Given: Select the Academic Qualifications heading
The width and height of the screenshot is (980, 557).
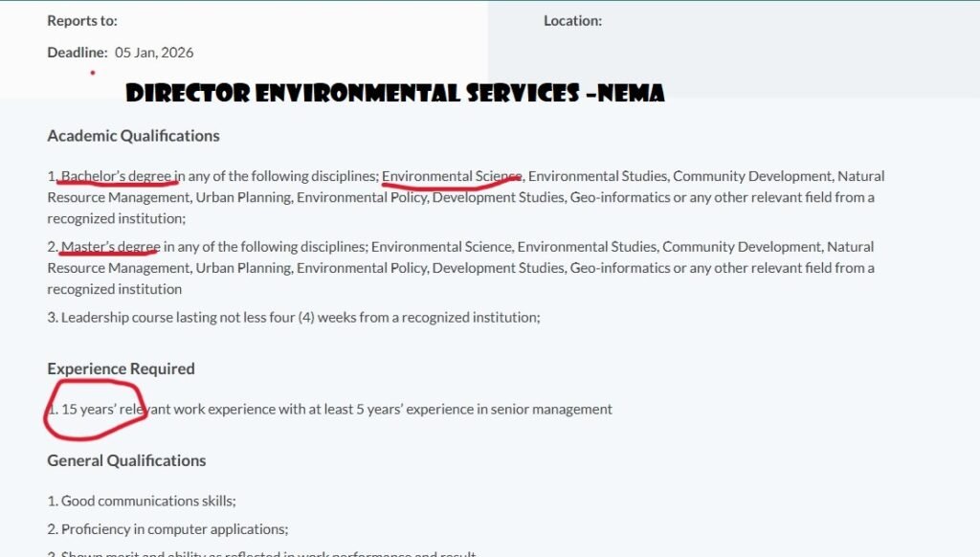Looking at the screenshot, I should 134,135.
